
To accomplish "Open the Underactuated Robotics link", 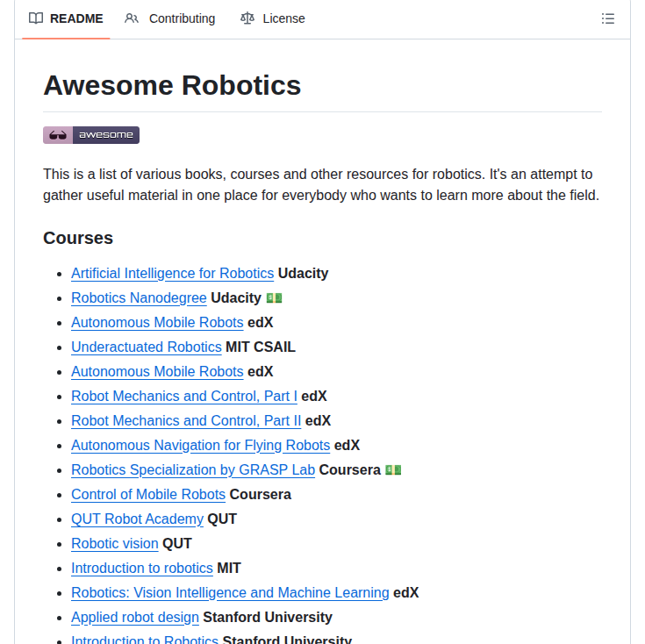I will (x=147, y=347).
